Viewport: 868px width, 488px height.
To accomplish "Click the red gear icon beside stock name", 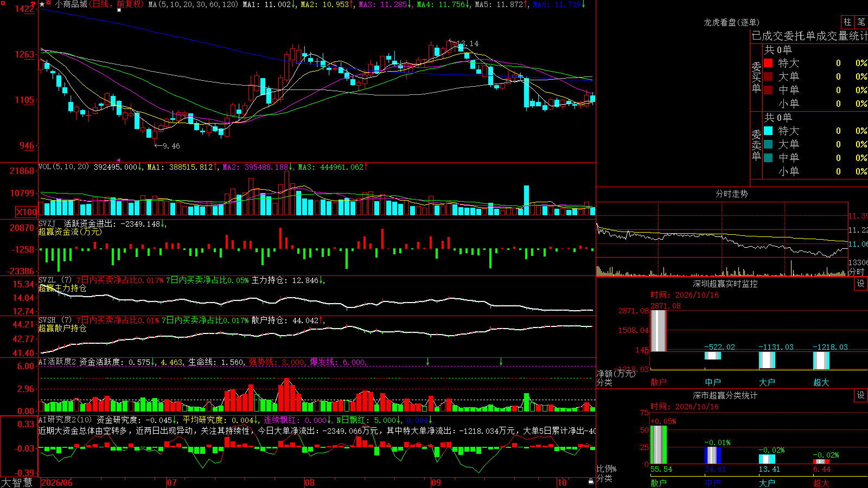I will coord(49,4).
